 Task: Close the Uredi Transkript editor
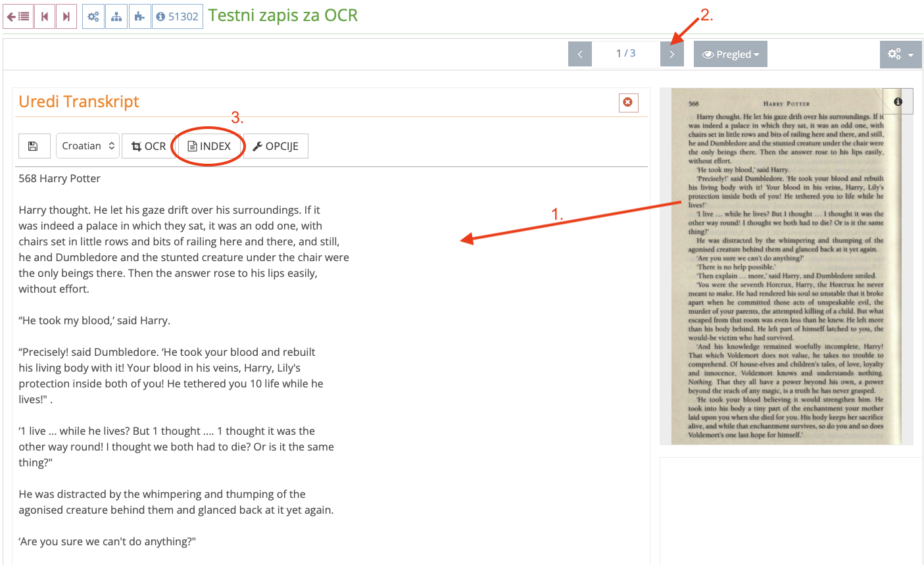coord(628,103)
